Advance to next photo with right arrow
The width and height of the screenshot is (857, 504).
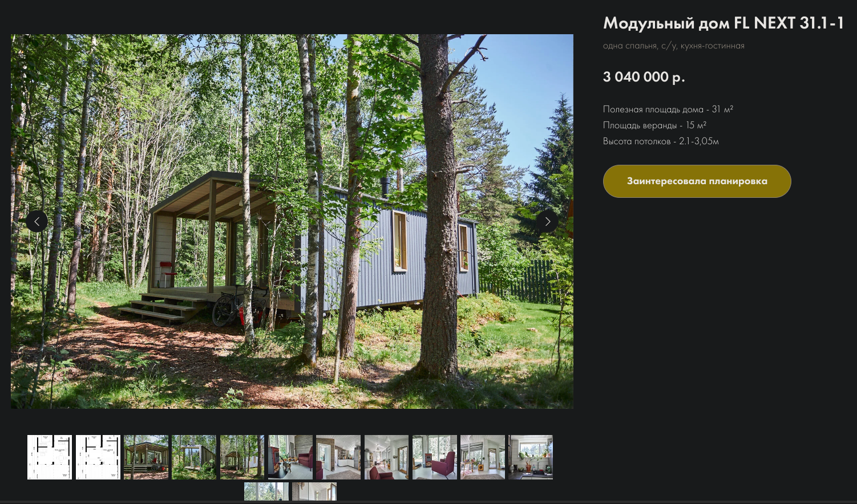(x=547, y=221)
